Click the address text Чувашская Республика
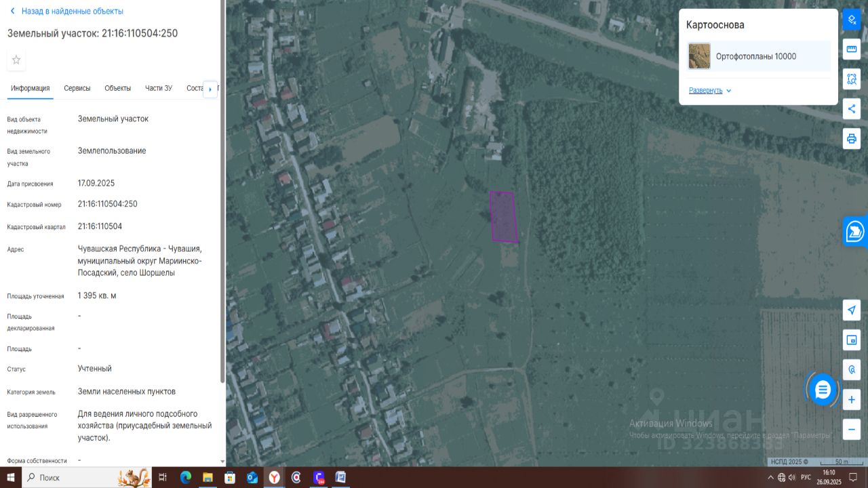Viewport: 868px width, 488px height. (140, 260)
